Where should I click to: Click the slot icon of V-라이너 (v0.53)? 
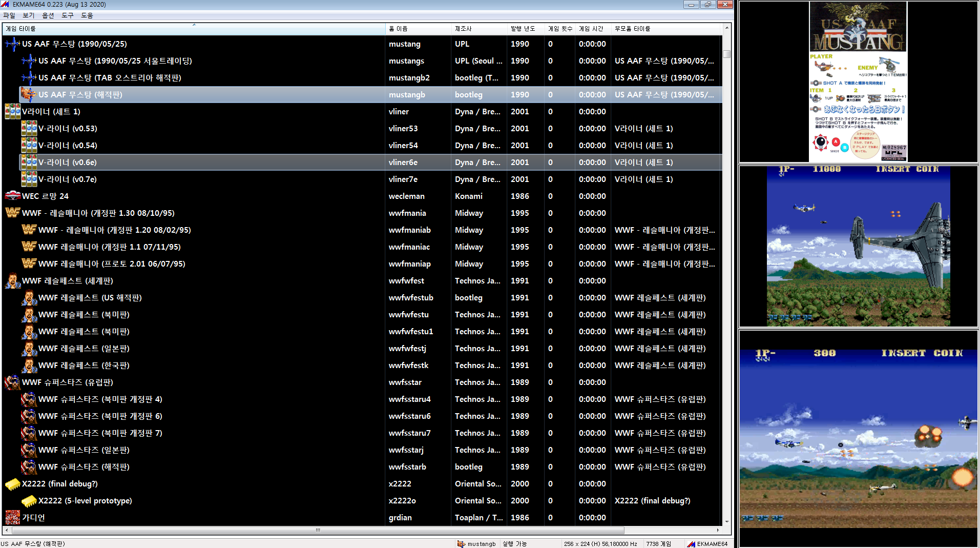29,129
